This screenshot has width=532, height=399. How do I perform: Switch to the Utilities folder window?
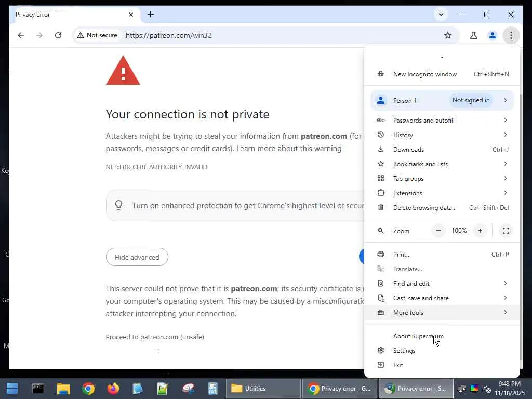tap(263, 389)
